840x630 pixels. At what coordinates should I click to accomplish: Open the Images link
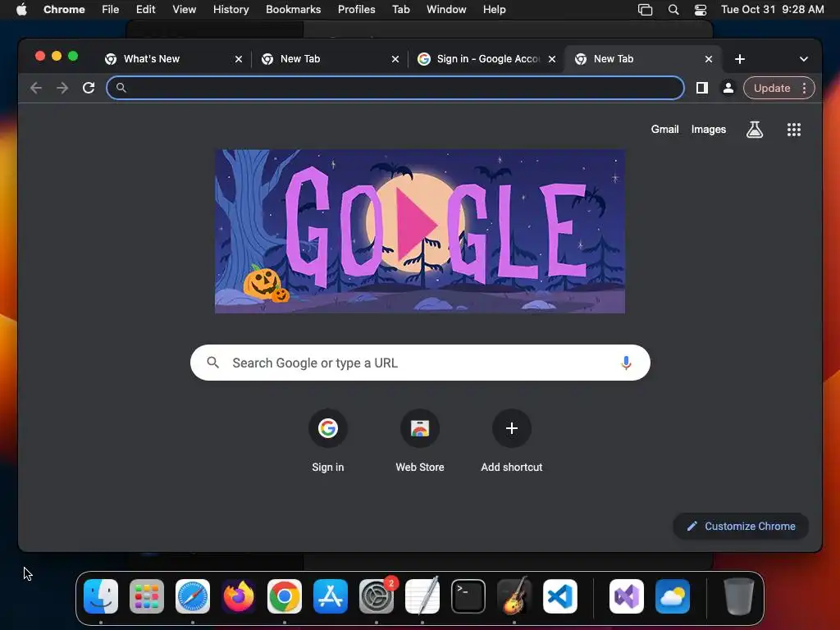tap(708, 129)
